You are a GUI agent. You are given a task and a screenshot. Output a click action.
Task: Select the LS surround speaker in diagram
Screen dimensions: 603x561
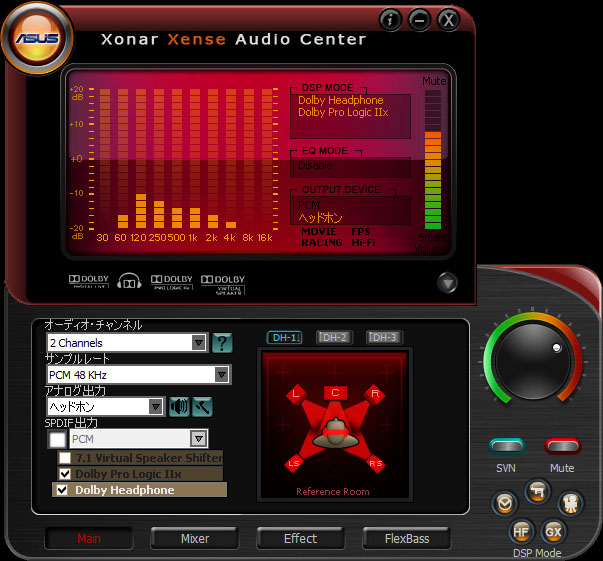tap(294, 463)
